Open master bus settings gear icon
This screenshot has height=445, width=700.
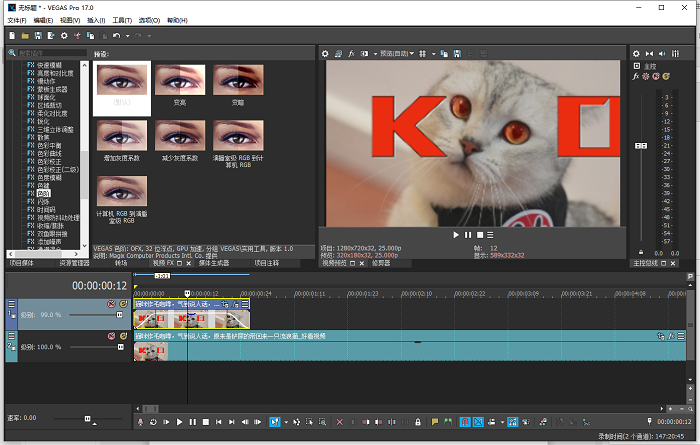(x=636, y=52)
